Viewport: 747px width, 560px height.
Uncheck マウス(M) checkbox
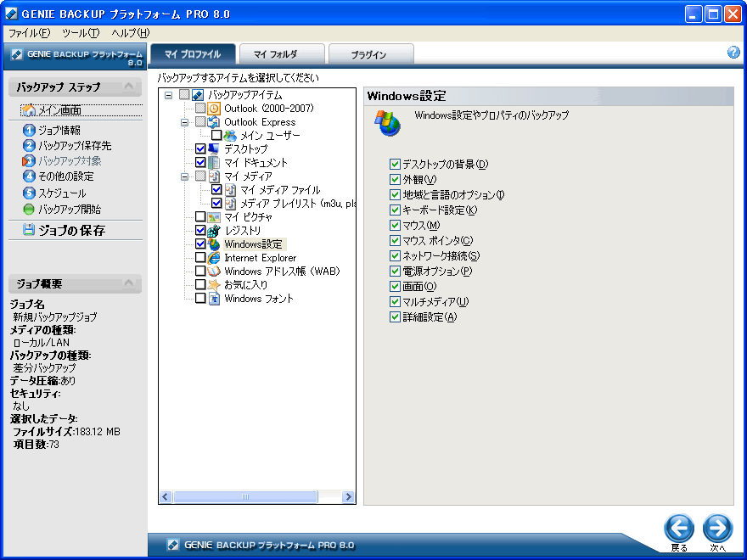point(395,225)
